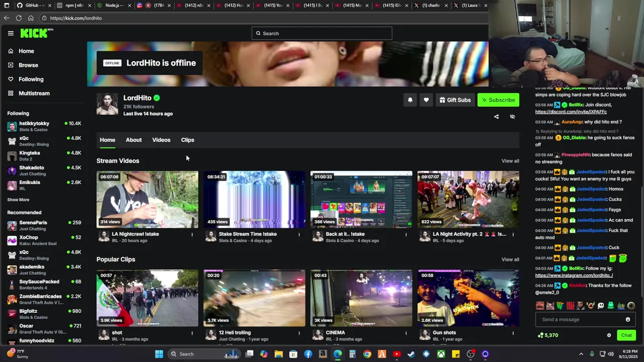Click the verified badge next to LordHito

tap(156, 98)
